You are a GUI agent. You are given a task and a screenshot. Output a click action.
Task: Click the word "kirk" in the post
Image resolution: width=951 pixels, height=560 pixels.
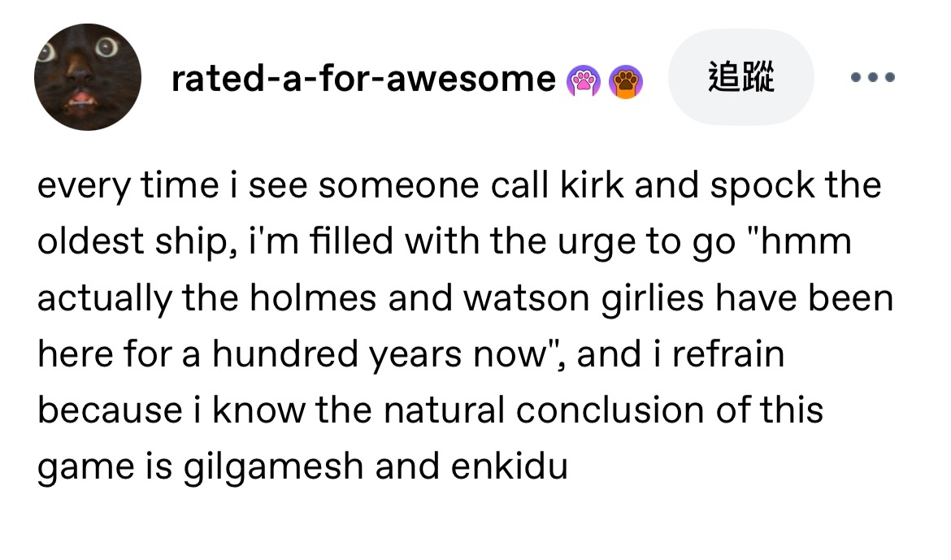pyautogui.click(x=592, y=184)
